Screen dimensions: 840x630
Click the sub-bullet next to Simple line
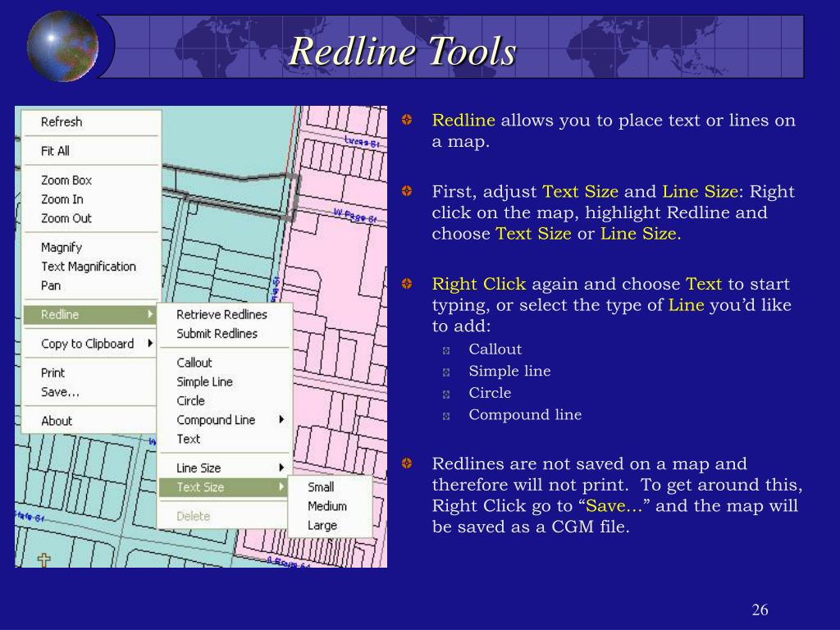(x=446, y=372)
